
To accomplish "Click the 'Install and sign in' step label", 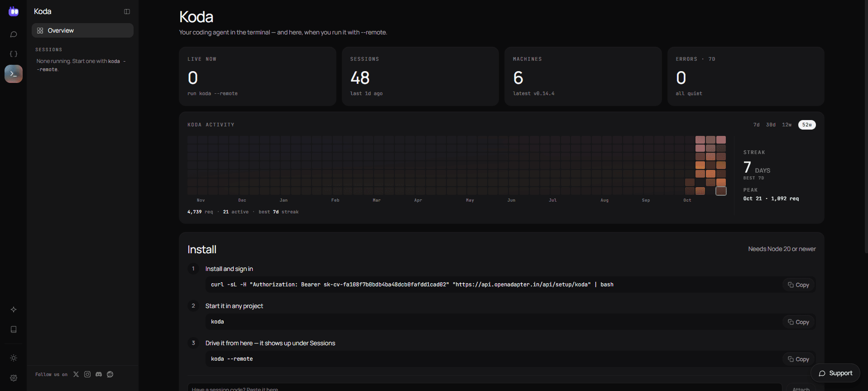I will 229,269.
